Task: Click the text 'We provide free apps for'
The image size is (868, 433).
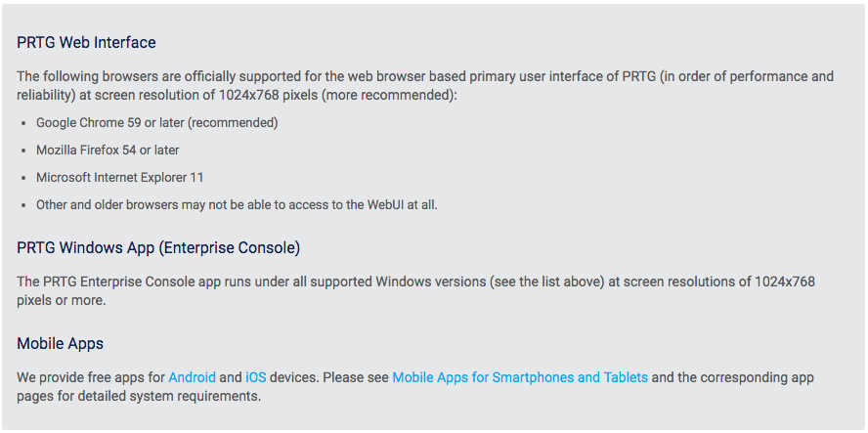Action: point(91,377)
